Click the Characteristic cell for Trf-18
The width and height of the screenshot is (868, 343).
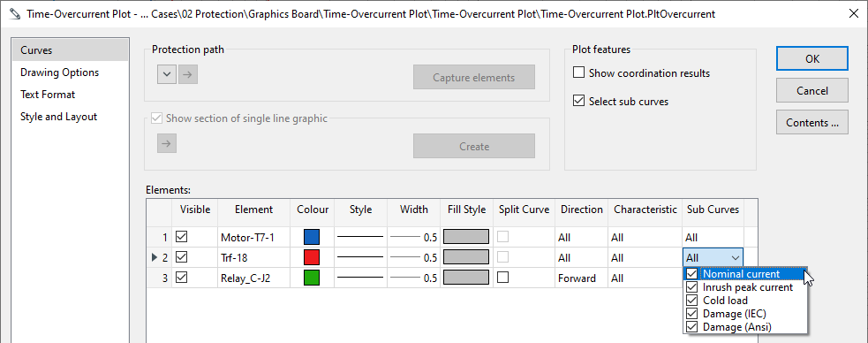(x=645, y=257)
